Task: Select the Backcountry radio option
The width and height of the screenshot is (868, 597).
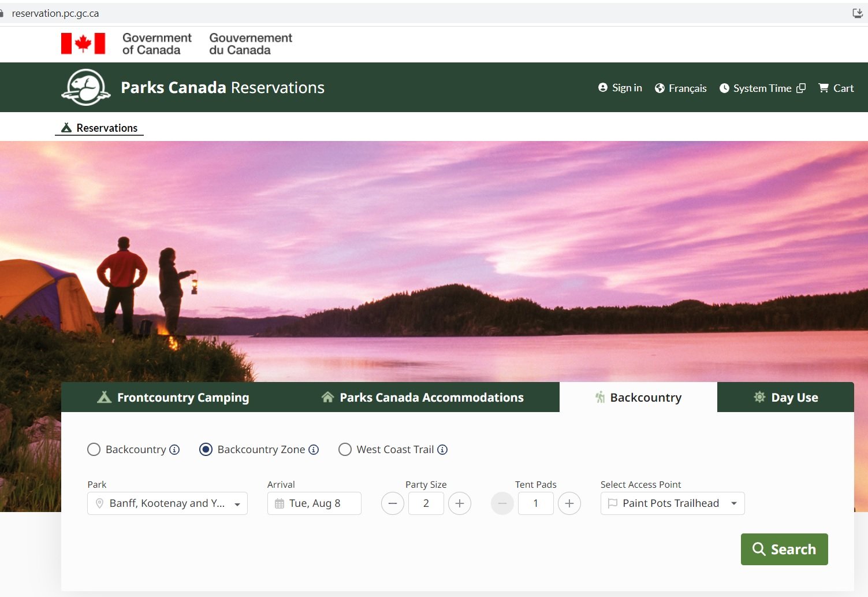Action: coord(94,449)
